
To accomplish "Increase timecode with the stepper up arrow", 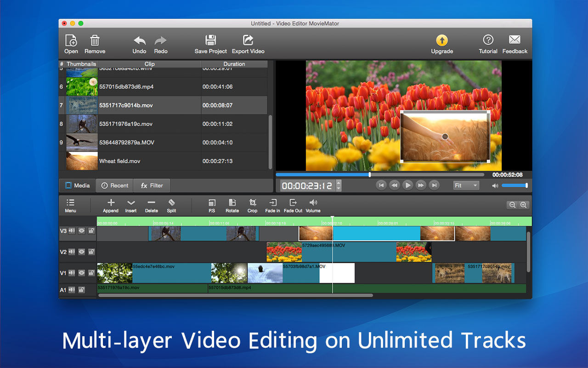I will (x=339, y=183).
